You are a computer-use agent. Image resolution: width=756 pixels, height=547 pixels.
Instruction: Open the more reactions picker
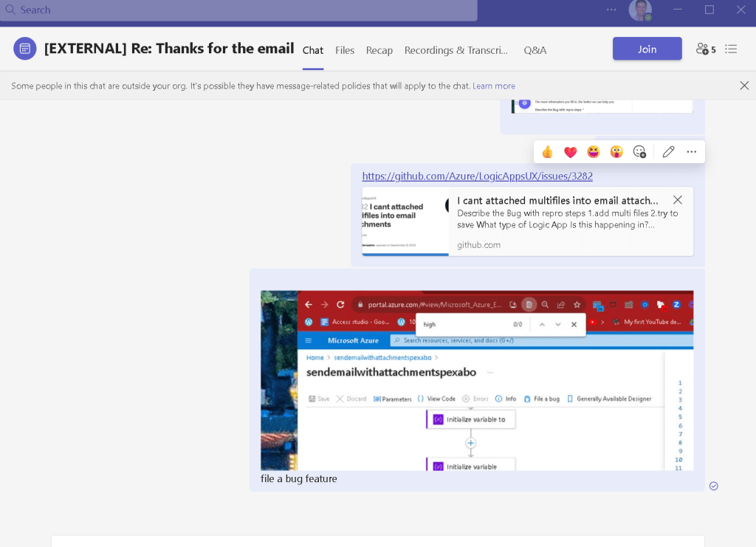(640, 152)
